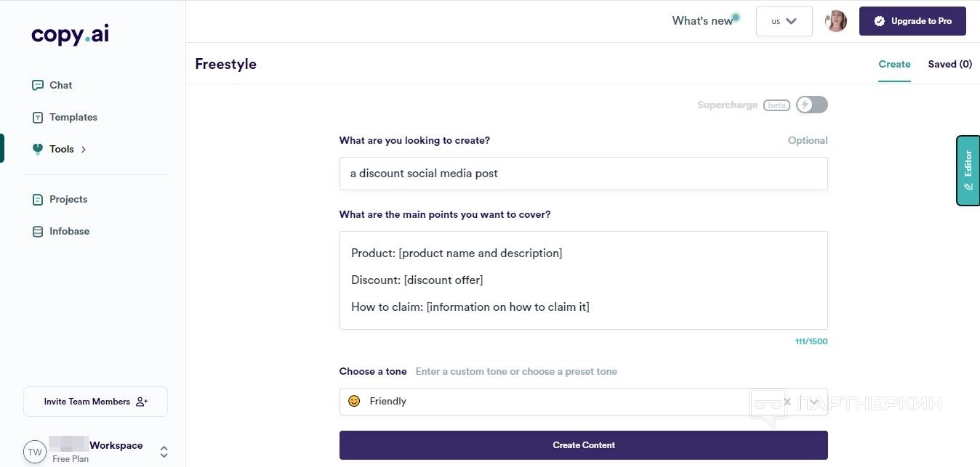Select the Create tab

click(x=894, y=64)
